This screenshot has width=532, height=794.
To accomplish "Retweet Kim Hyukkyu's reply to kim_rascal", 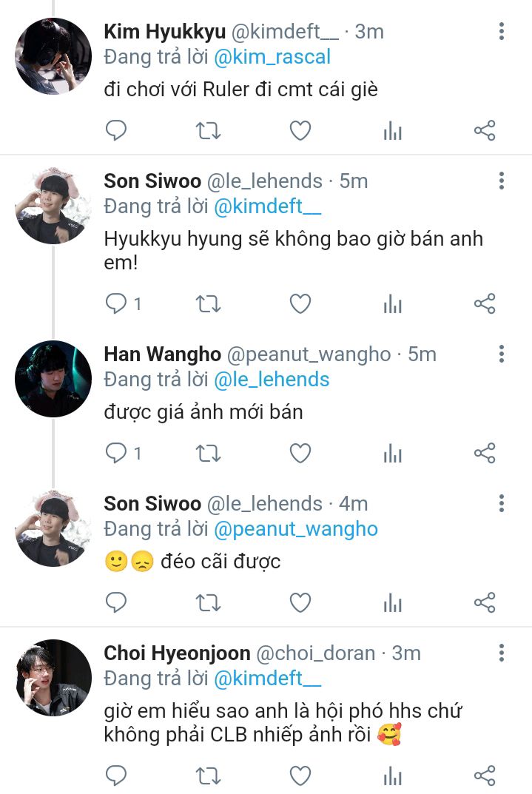I will tap(208, 131).
